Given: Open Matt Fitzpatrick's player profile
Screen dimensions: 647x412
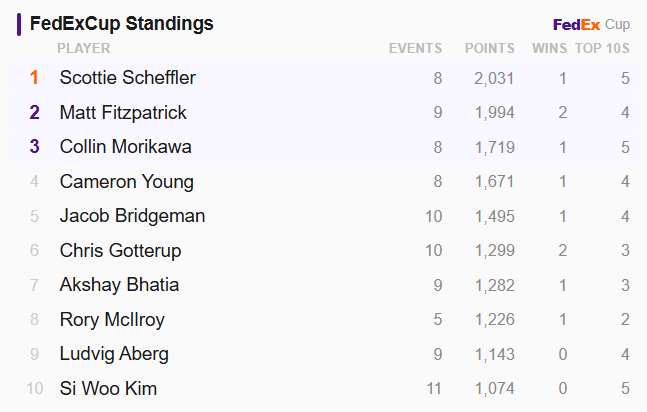Looking at the screenshot, I should coord(123,112).
